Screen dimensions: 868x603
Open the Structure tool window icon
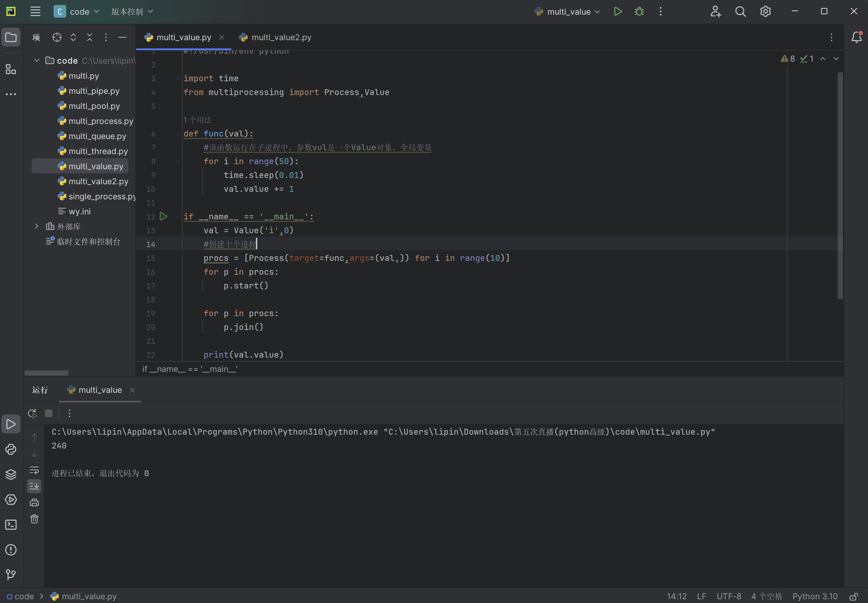pos(11,69)
